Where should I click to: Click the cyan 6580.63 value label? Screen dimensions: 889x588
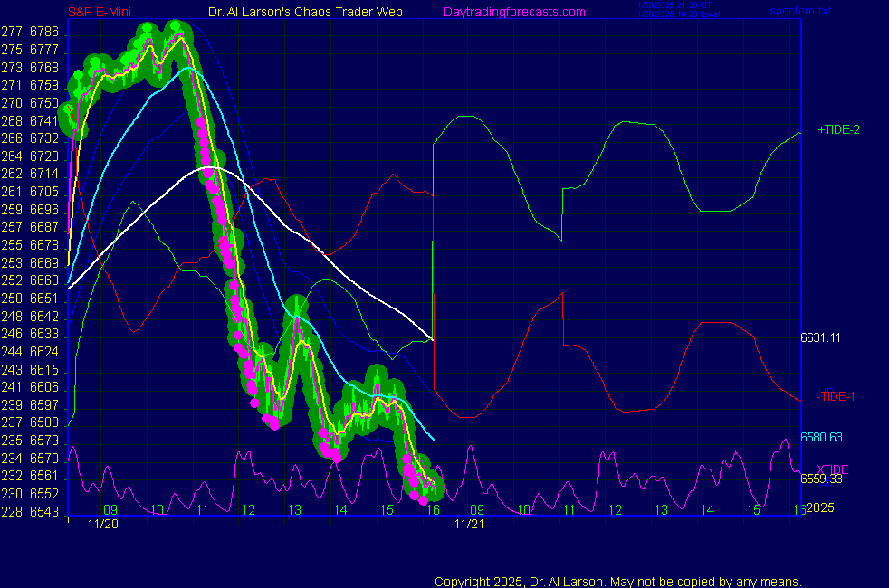(x=821, y=437)
